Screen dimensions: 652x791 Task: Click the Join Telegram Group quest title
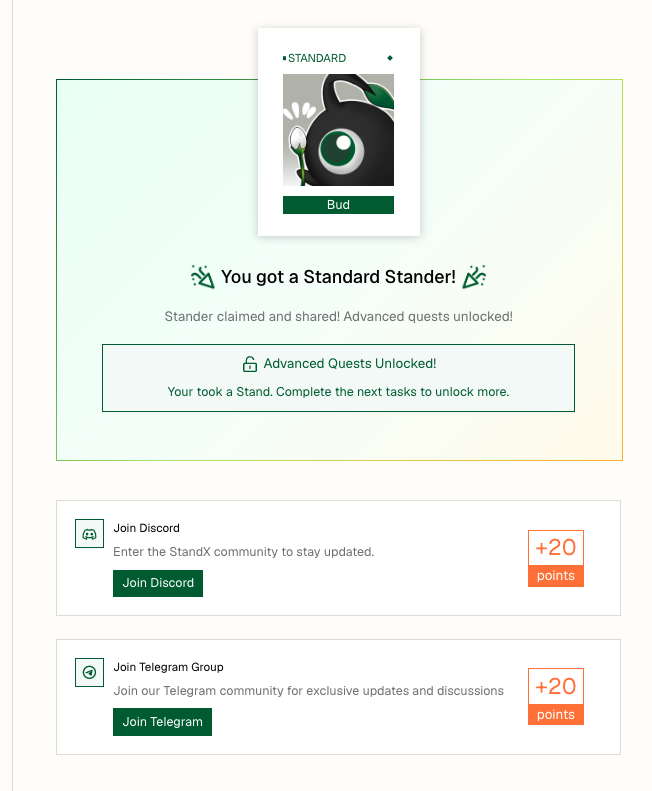click(169, 667)
